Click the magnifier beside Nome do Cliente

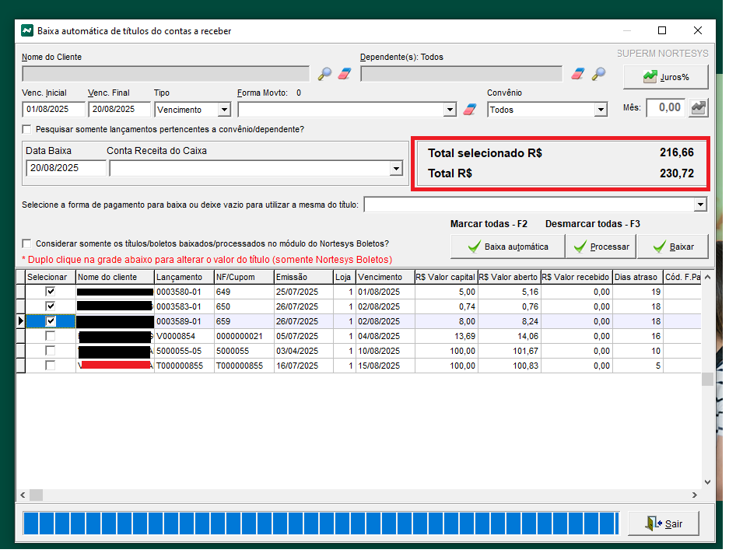325,74
